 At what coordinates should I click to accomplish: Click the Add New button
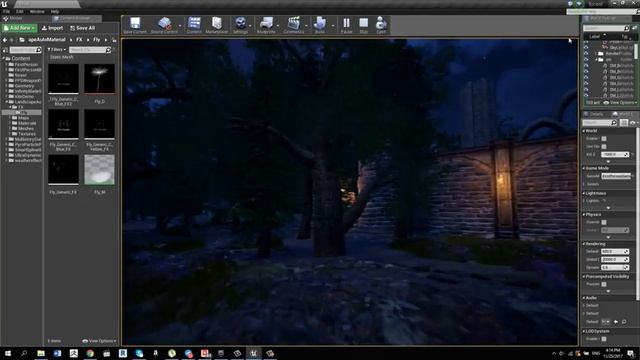(19, 28)
